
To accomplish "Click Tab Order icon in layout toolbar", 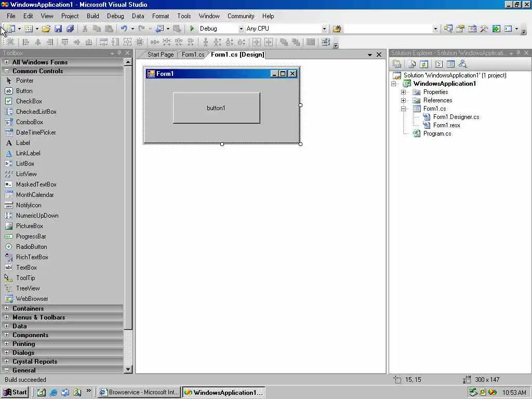I will click(325, 42).
